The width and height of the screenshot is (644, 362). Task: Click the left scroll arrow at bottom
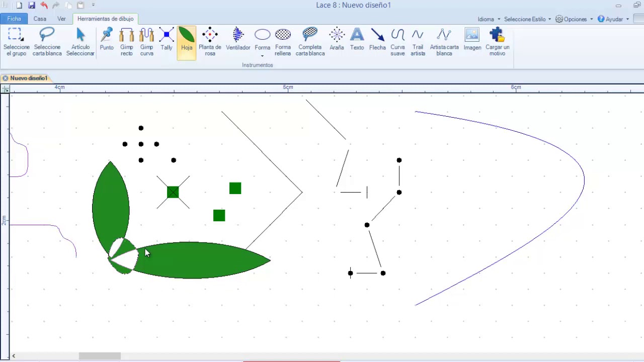click(14, 356)
